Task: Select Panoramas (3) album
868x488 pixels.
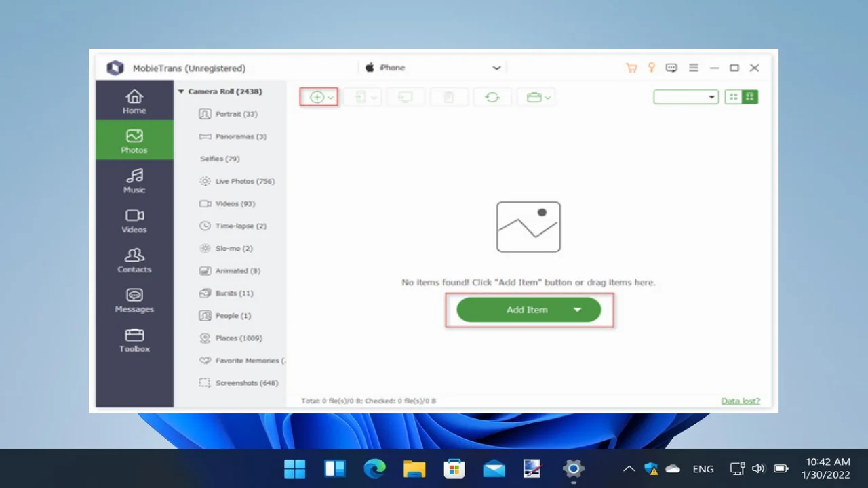Action: (233, 136)
